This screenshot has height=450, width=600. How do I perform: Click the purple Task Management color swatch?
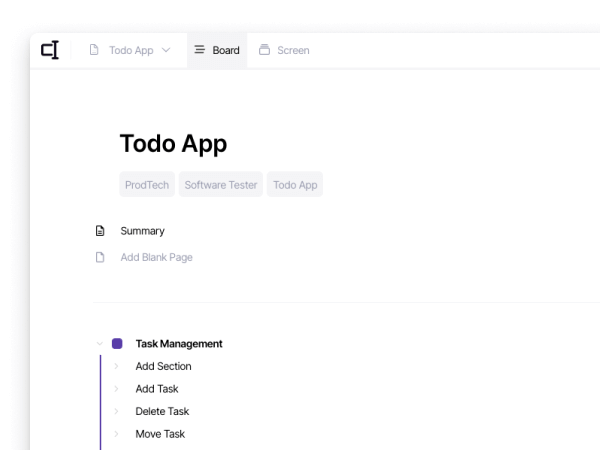117,344
